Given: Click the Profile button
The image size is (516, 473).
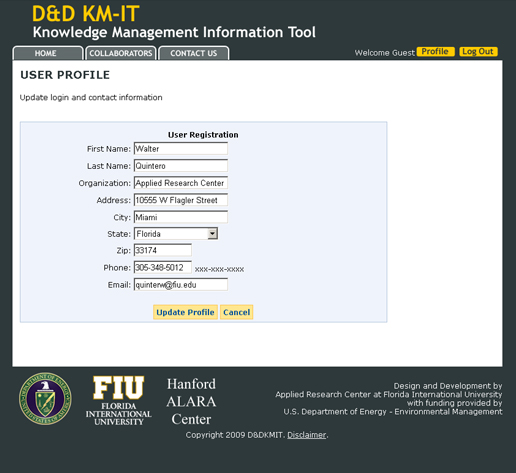Looking at the screenshot, I should click(x=435, y=52).
